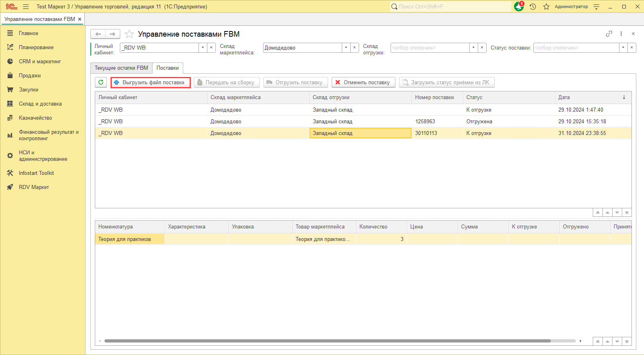Select Теория для практиков in Номенклатура column
The image size is (644, 355).
coord(130,239)
